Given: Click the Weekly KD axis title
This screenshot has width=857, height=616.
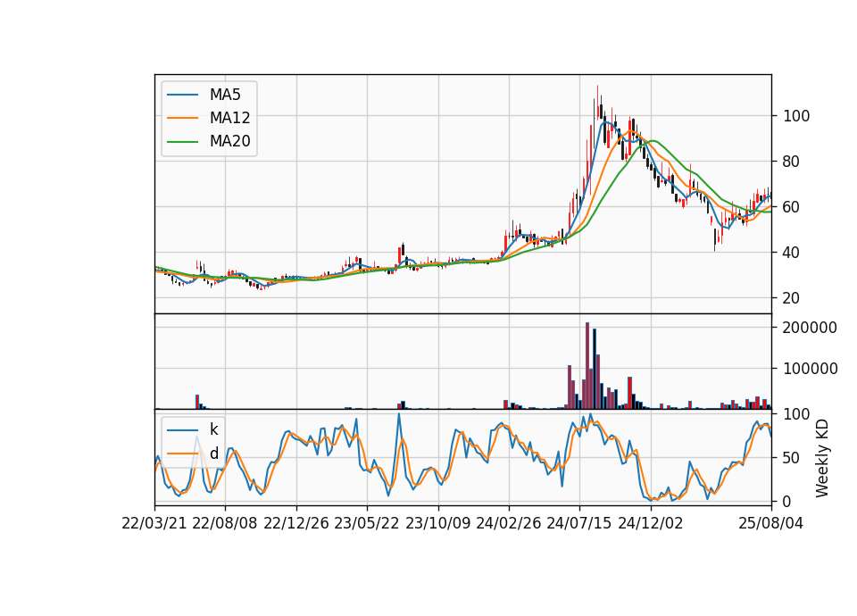Looking at the screenshot, I should (x=822, y=458).
